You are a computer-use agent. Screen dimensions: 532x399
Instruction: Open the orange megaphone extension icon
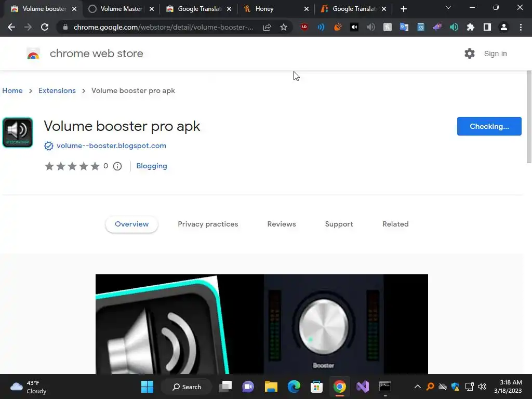coord(338,27)
